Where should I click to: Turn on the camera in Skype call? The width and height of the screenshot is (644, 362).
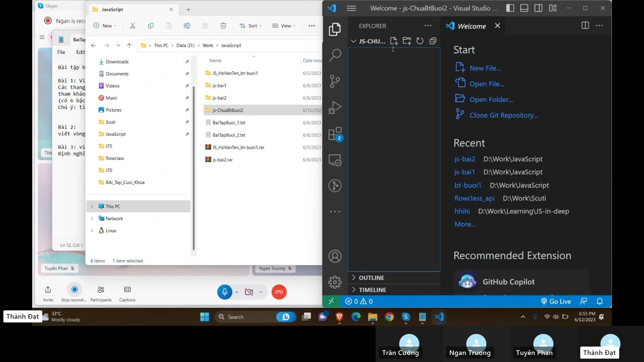pos(249,292)
